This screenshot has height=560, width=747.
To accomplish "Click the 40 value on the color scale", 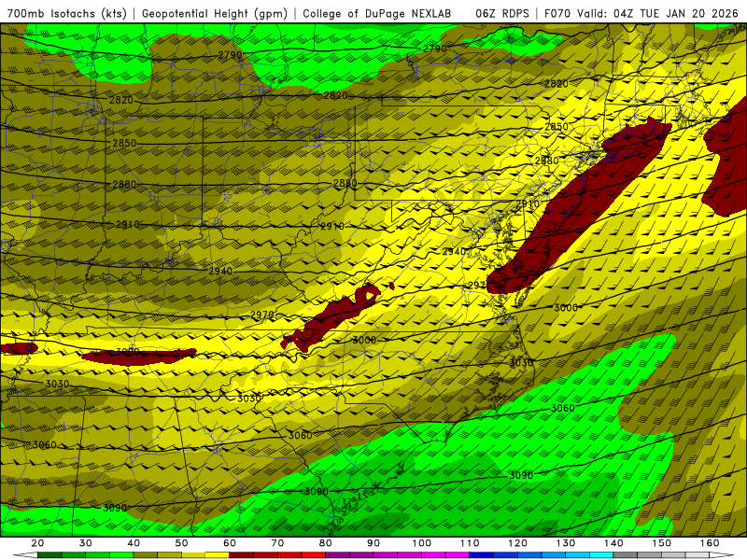I will coord(134,543).
